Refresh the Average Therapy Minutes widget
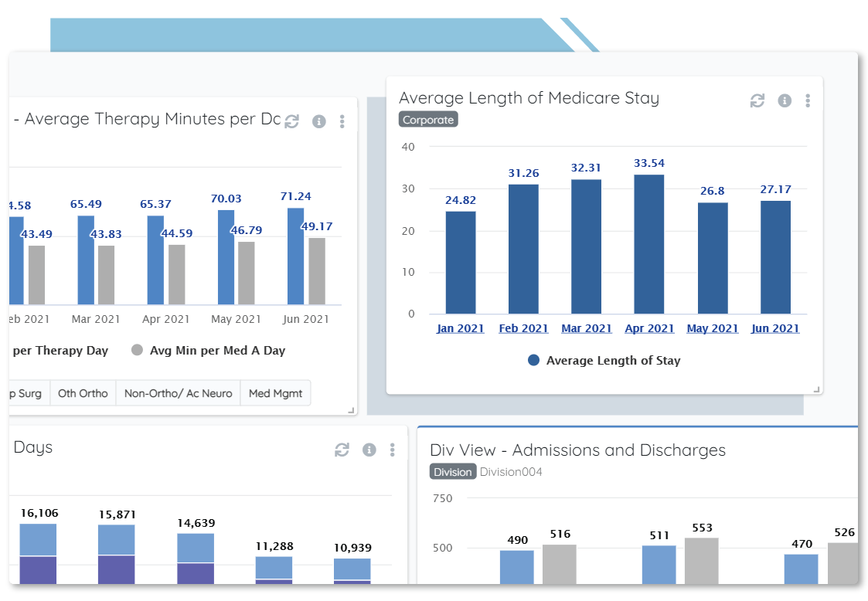868x601 pixels. [x=291, y=121]
